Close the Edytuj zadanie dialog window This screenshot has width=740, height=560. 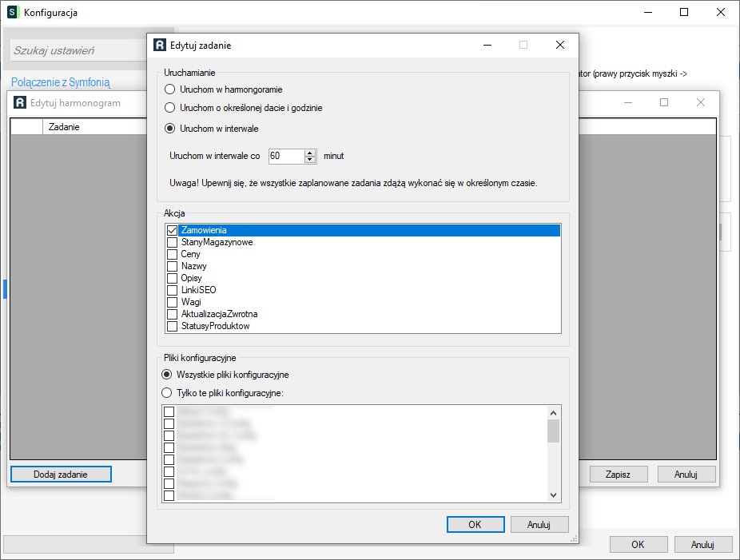coord(560,46)
